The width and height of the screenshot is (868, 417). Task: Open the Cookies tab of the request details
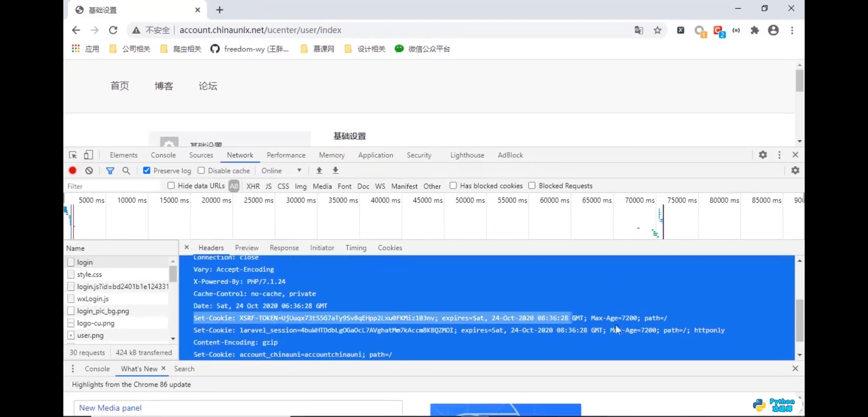(390, 248)
